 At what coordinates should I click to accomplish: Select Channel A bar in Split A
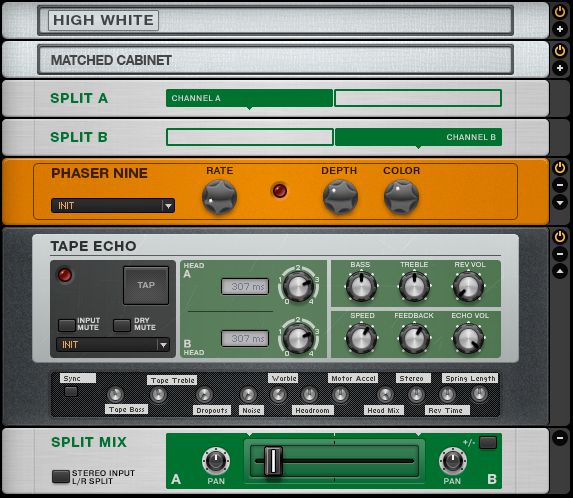249,98
